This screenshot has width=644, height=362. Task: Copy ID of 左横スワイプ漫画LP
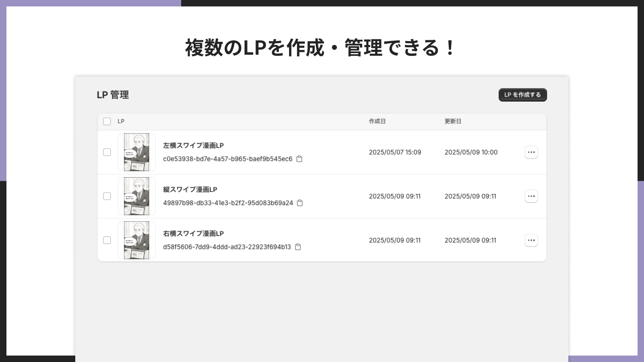pyautogui.click(x=299, y=159)
